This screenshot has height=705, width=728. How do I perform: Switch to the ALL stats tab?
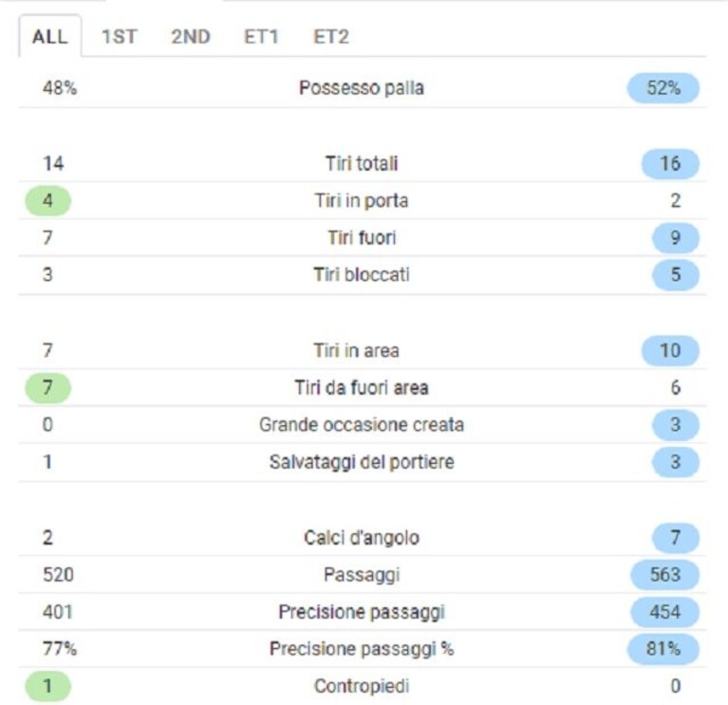click(50, 36)
